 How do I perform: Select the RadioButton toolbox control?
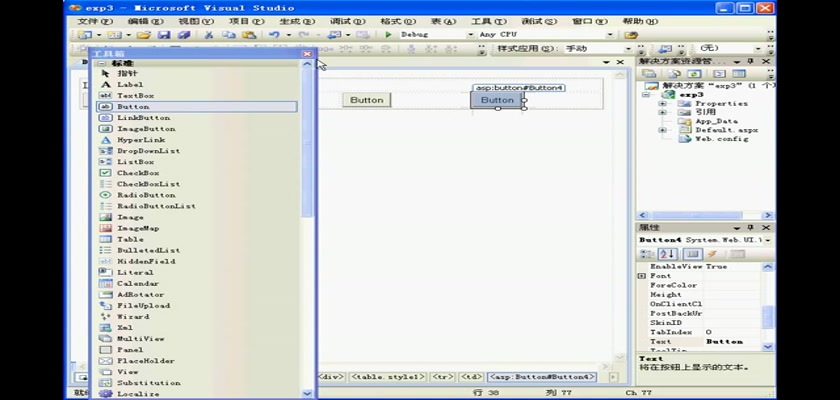145,195
